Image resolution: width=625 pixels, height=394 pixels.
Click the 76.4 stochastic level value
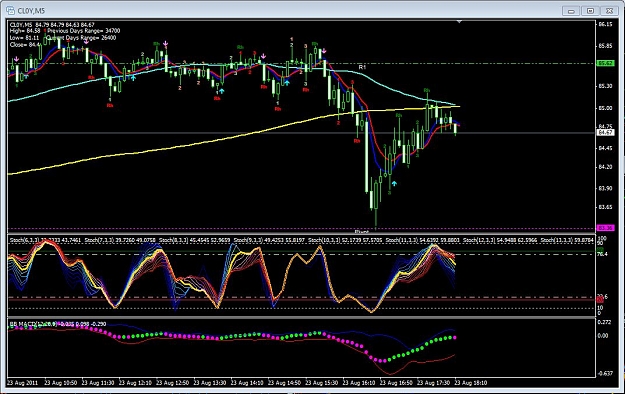[603, 254]
